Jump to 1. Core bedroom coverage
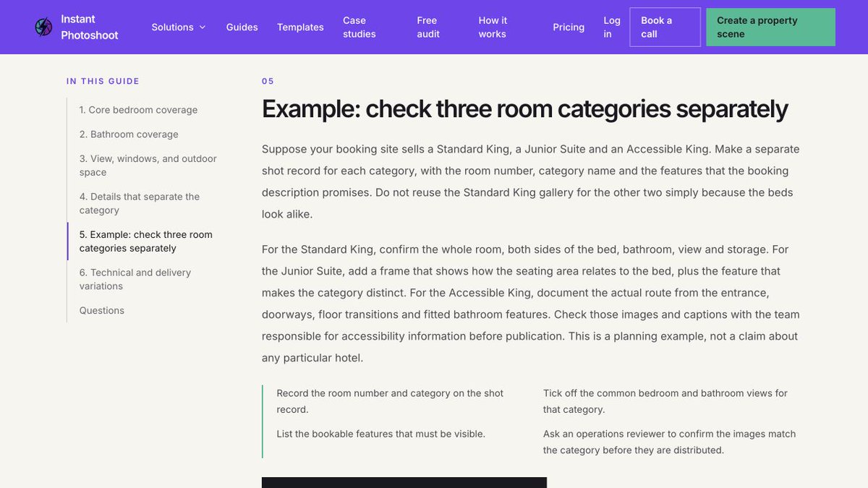This screenshot has height=488, width=868. tap(138, 110)
